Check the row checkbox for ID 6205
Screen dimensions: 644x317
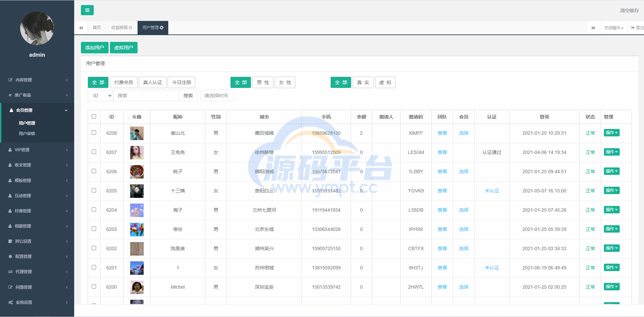pos(94,190)
